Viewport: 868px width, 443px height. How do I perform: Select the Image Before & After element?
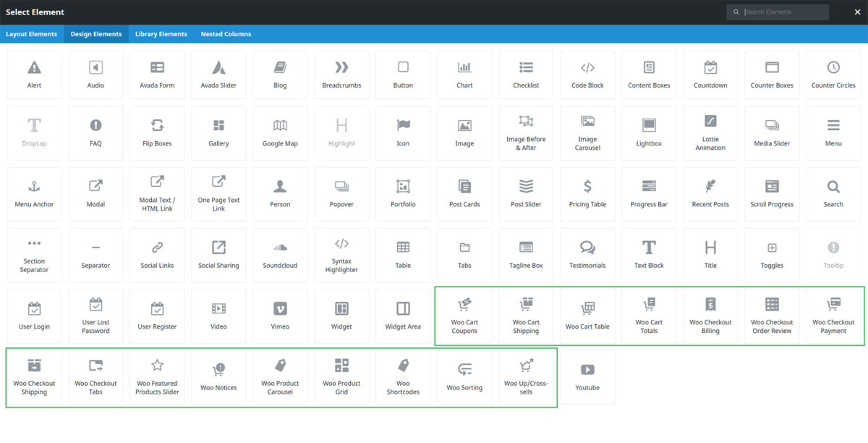(526, 132)
